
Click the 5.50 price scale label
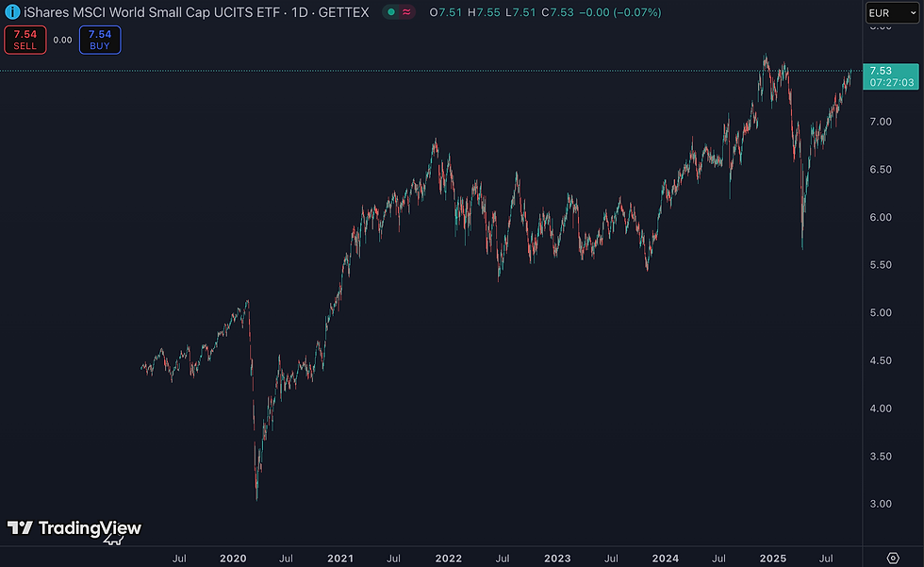(x=881, y=265)
